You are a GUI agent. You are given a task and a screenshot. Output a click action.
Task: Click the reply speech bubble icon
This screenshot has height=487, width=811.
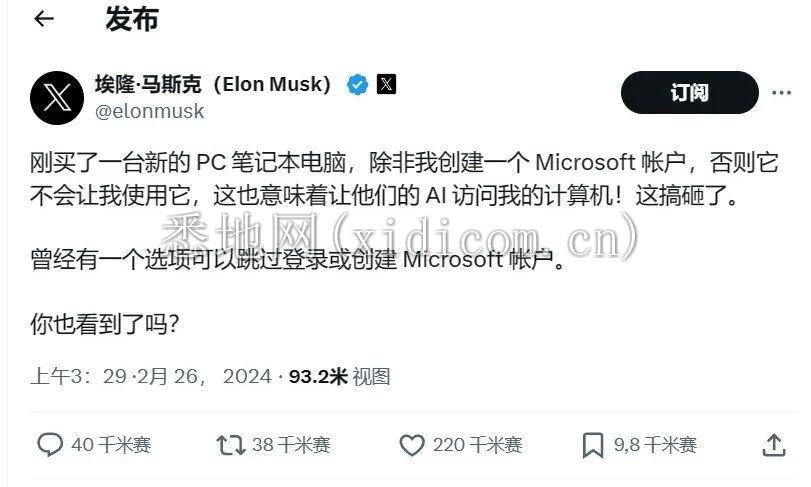[x=49, y=444]
